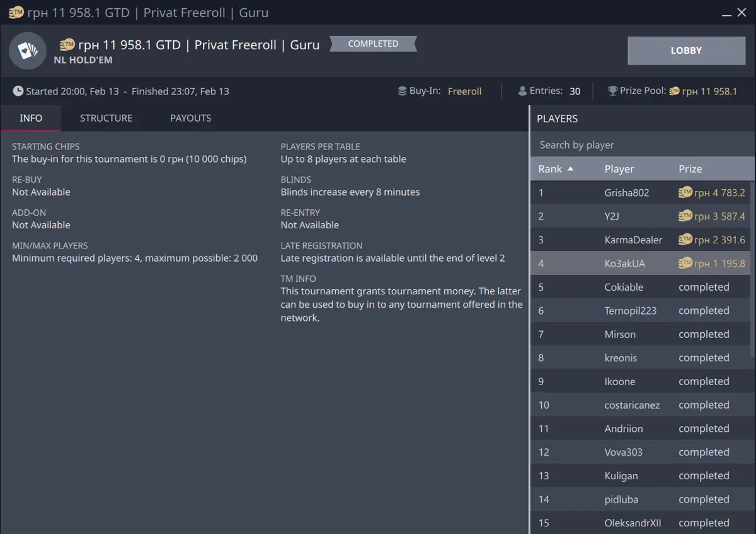Switch to the STRUCTURE tab
This screenshot has height=534, width=756.
click(106, 119)
